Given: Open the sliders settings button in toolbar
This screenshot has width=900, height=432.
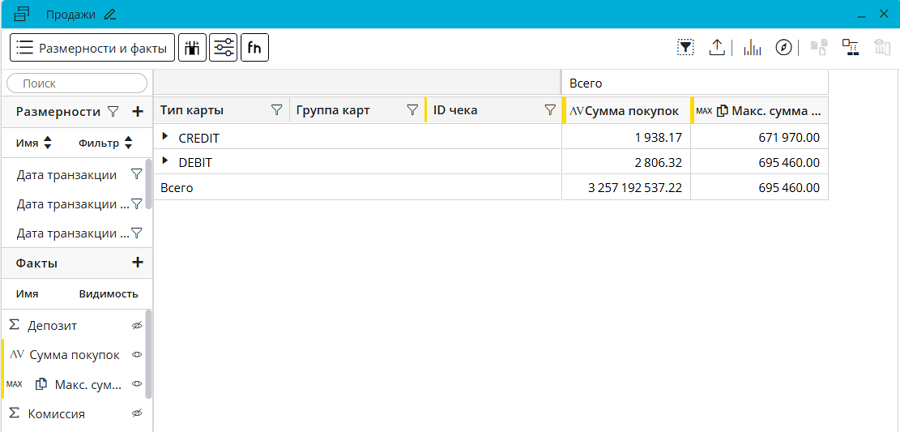Looking at the screenshot, I should pyautogui.click(x=223, y=47).
